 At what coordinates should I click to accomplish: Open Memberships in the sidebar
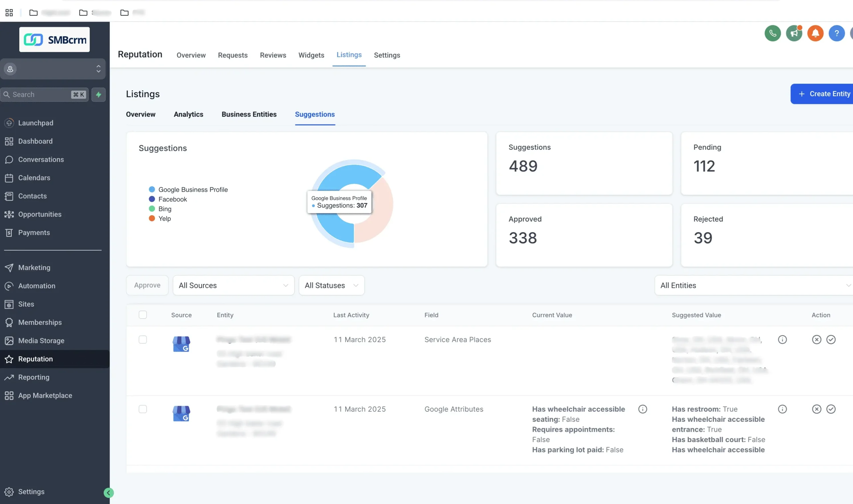pos(40,323)
